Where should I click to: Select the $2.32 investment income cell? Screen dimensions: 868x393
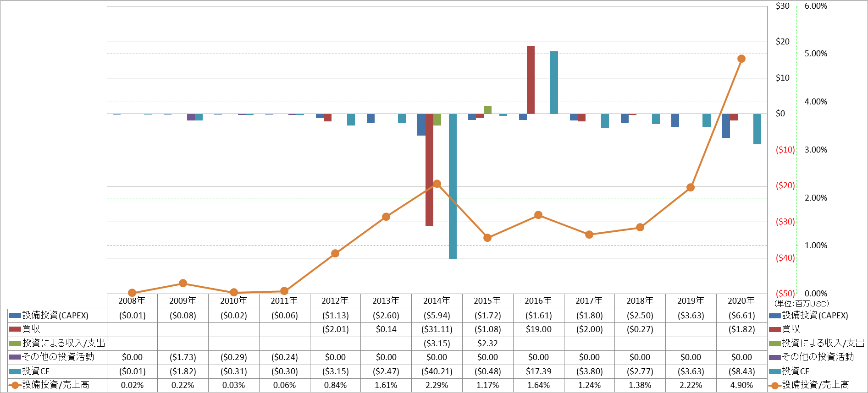(x=487, y=344)
